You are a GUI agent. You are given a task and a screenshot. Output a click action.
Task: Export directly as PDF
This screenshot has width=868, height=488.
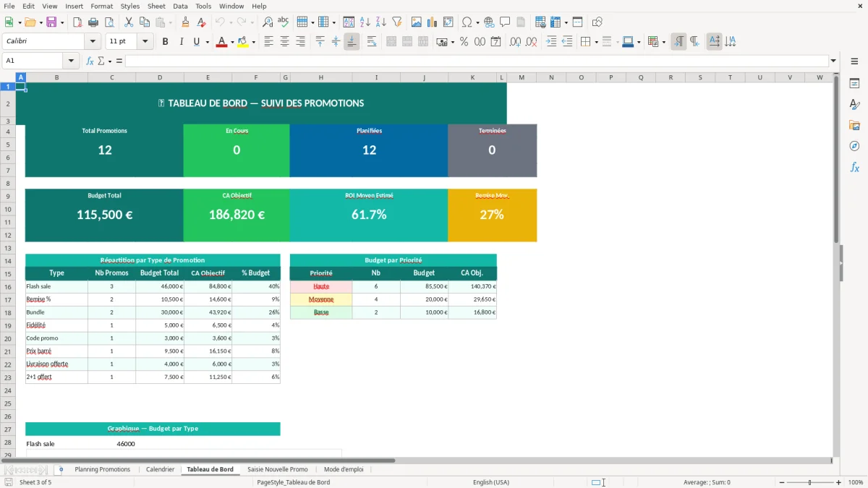(x=77, y=22)
